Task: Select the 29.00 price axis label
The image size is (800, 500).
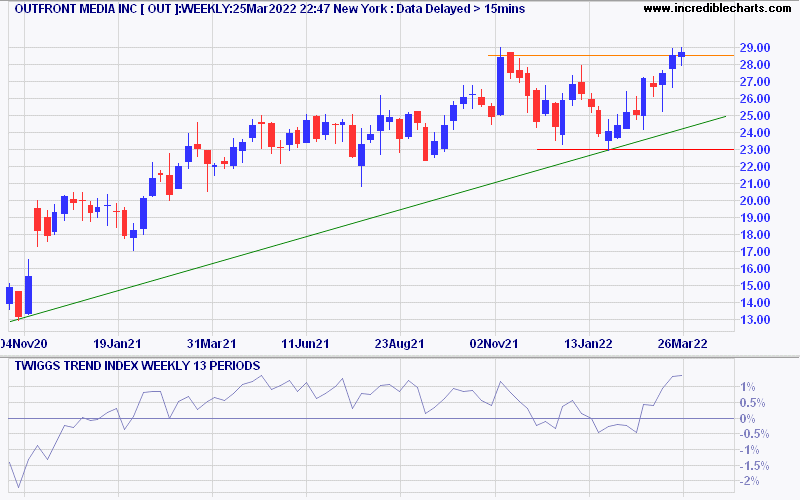Action: (x=755, y=47)
